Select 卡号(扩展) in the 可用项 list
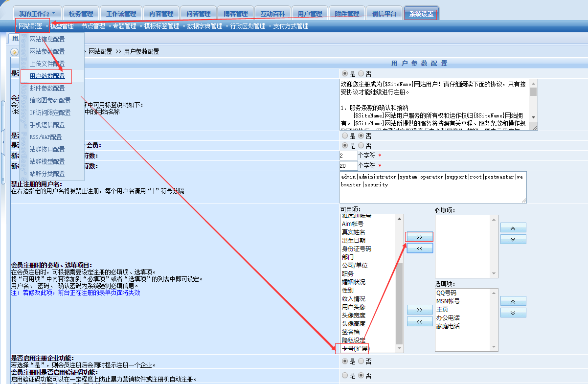The height and width of the screenshot is (384, 588). [x=356, y=349]
